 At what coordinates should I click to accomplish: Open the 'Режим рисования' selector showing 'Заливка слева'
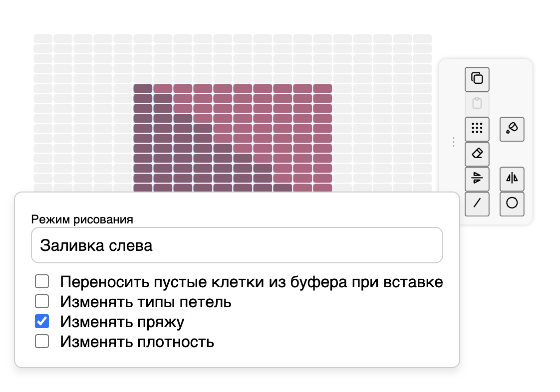(x=237, y=245)
